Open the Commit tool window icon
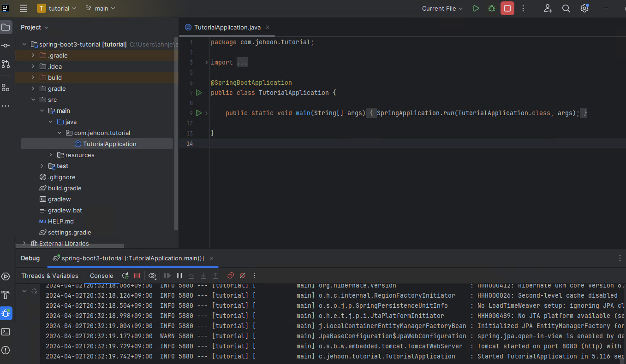 tap(6, 46)
